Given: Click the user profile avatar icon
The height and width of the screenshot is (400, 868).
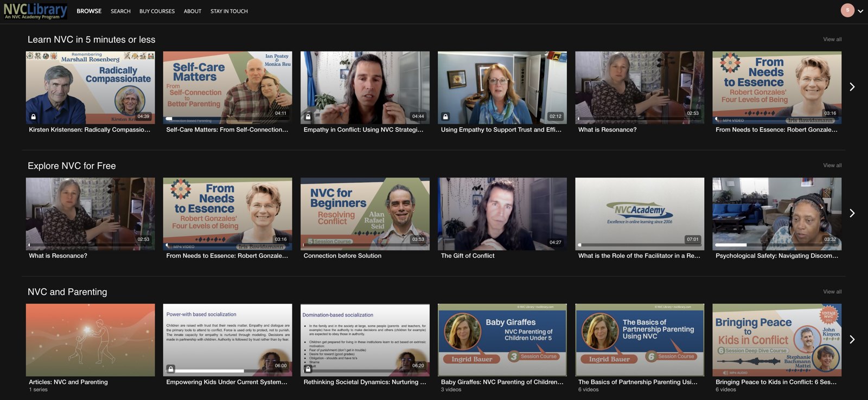Looking at the screenshot, I should [847, 10].
